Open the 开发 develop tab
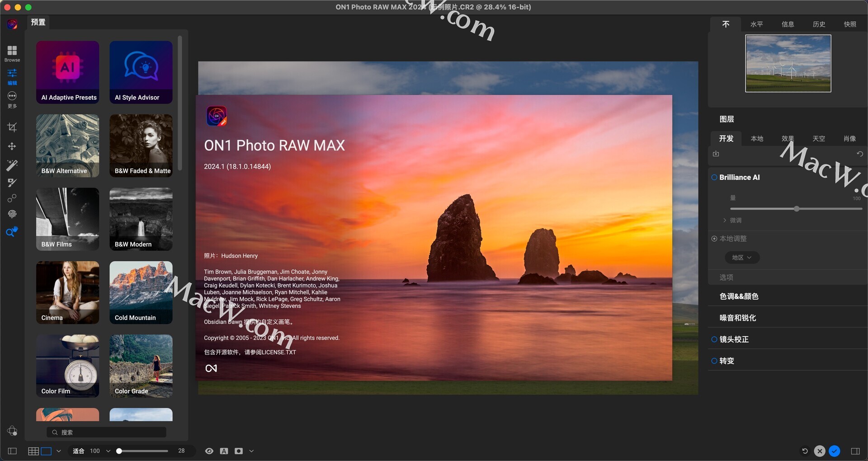Image resolution: width=868 pixels, height=461 pixels. (726, 138)
